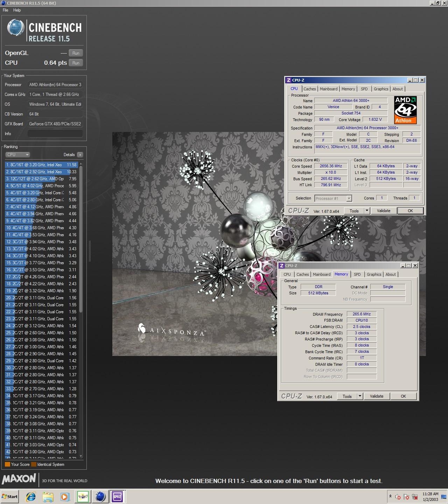This screenshot has width=448, height=504.
Task: Click the Cinebench sphere taskbar icon
Action: [x=100, y=496]
